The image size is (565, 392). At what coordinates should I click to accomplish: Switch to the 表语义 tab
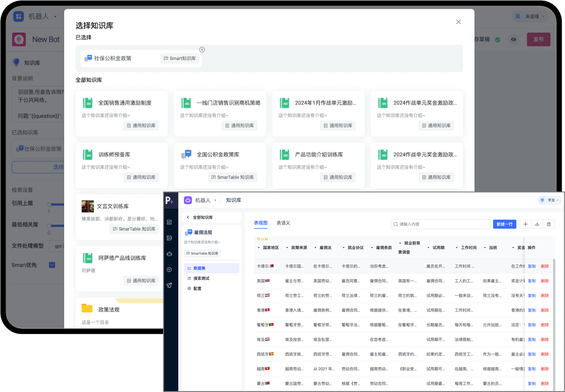pyautogui.click(x=283, y=223)
